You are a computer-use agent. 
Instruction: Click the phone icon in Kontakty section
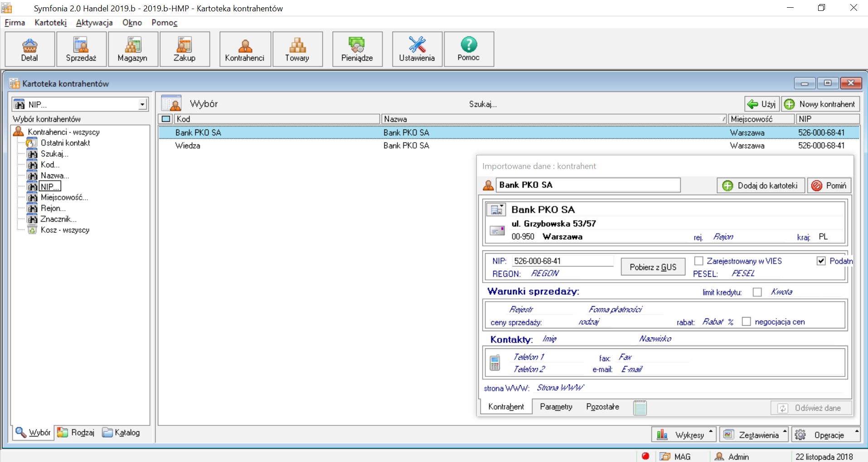tap(495, 362)
